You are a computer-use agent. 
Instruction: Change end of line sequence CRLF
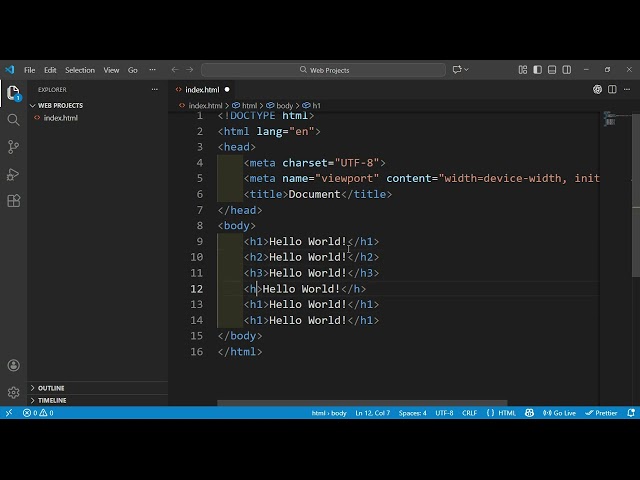(469, 413)
